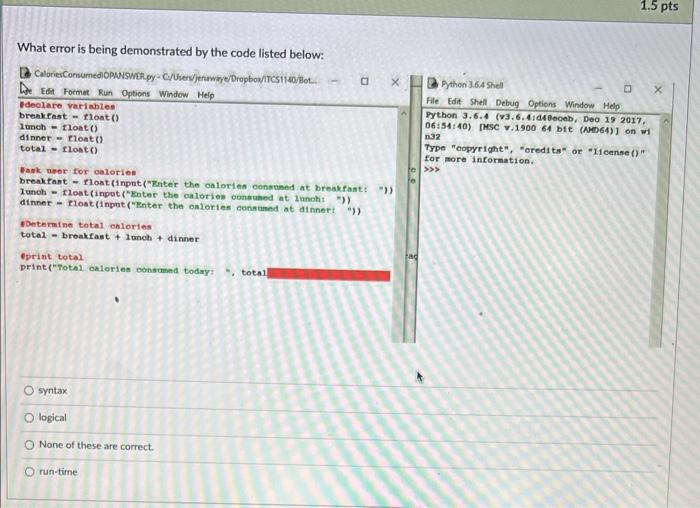Open Options menu in Python Shell window
Viewport: 700px width, 508px height.
(x=542, y=104)
